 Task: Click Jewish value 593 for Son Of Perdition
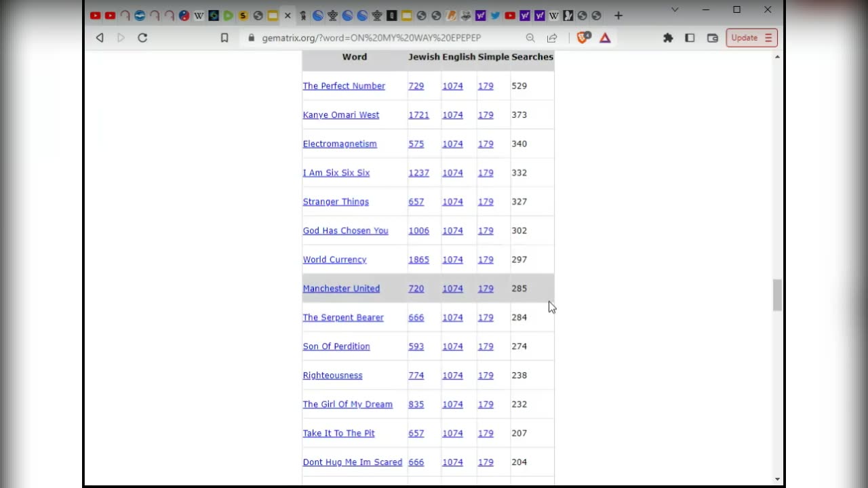416,346
